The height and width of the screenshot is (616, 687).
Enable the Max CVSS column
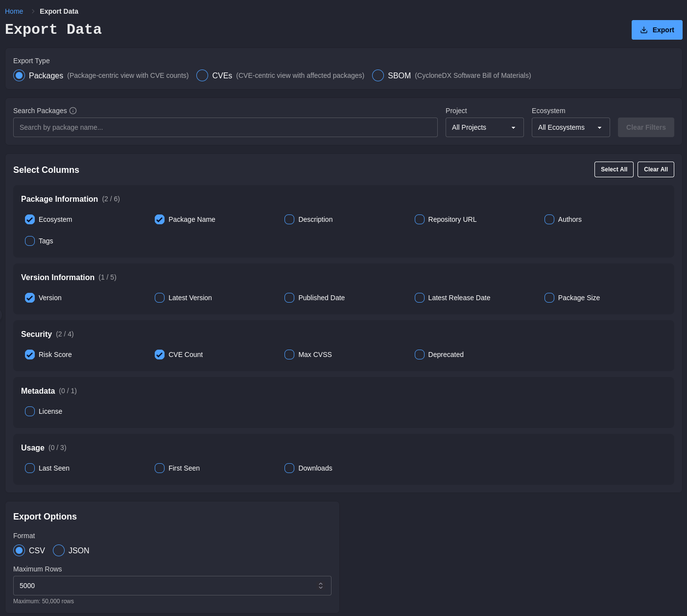click(289, 355)
